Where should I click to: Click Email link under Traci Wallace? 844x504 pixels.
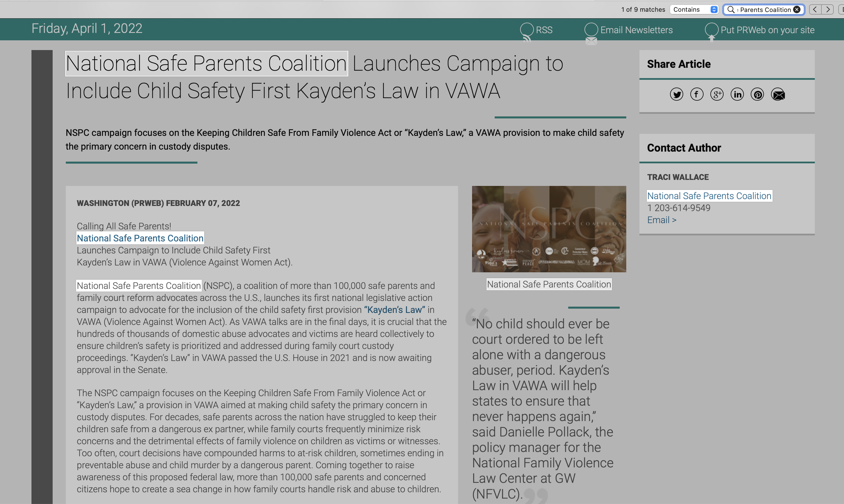pyautogui.click(x=661, y=220)
